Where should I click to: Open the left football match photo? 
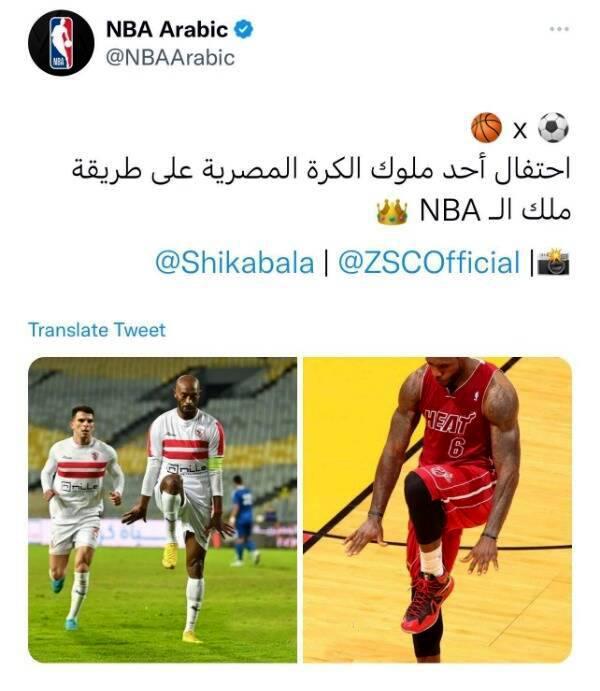point(163,510)
